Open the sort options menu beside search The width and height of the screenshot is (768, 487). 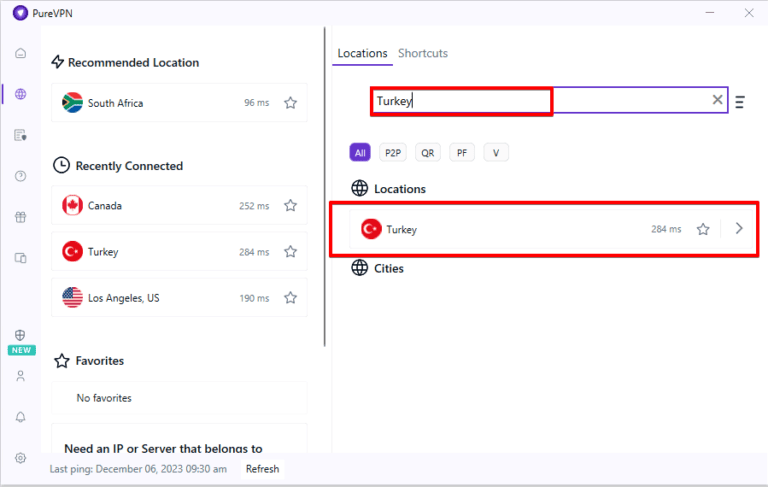coord(740,101)
